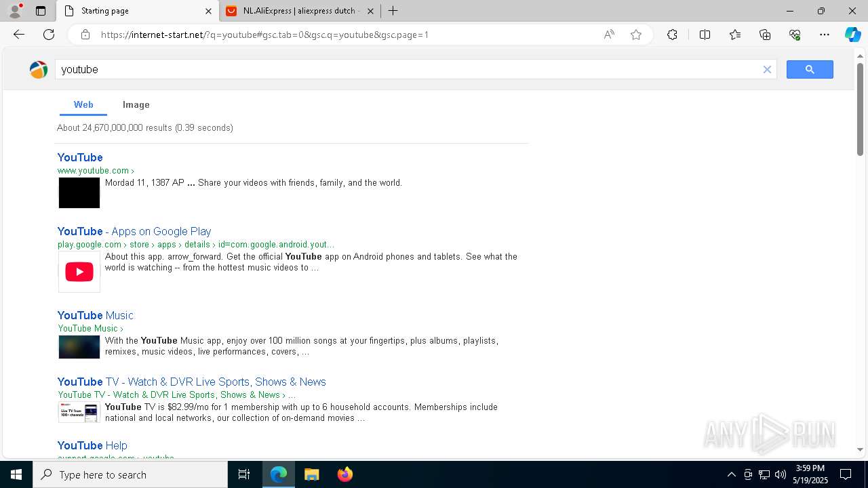Open the clock showing 3:59 PM
The height and width of the screenshot is (488, 868).
coord(812,474)
